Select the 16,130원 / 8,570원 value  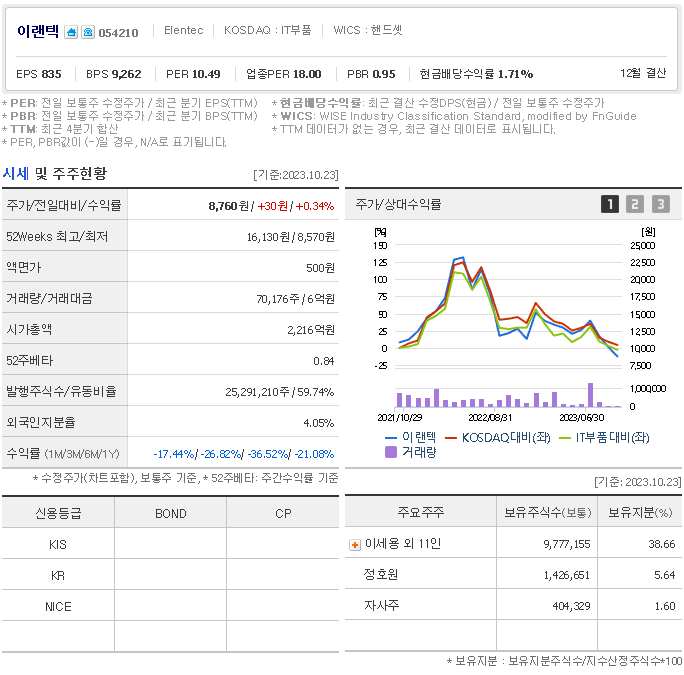tap(291, 237)
